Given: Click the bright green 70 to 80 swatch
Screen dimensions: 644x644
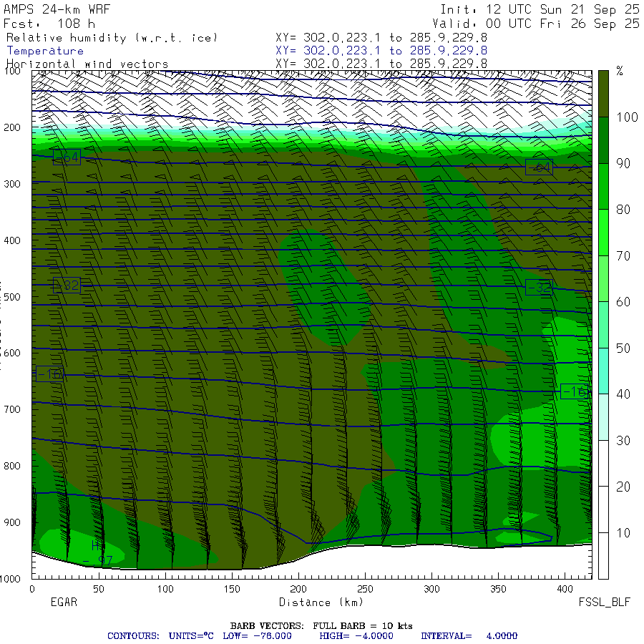Looking at the screenshot, I should coord(603,233).
